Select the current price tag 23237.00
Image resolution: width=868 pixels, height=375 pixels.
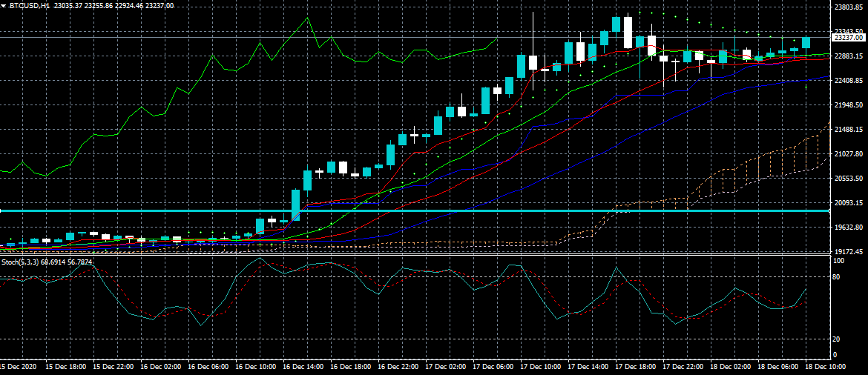point(847,37)
